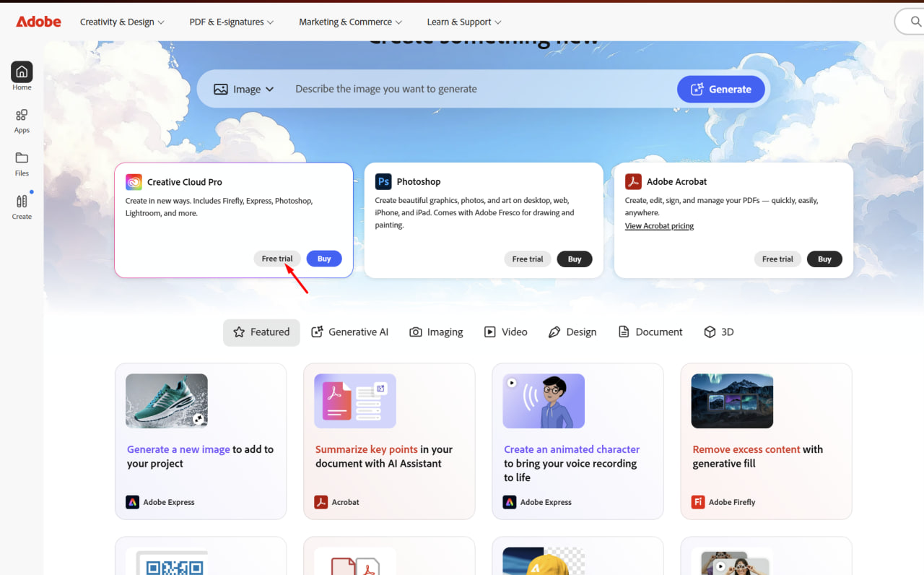Expand Learn & Support menu

[x=464, y=22]
